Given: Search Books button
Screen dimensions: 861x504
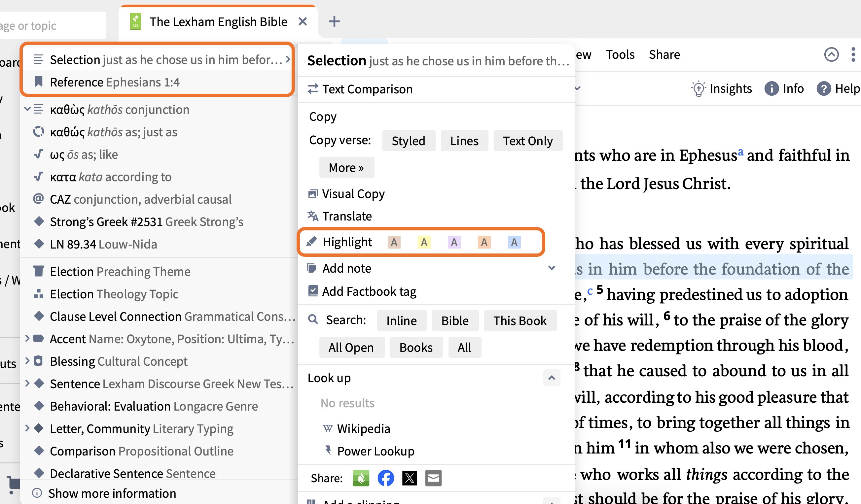Looking at the screenshot, I should click(x=416, y=347).
